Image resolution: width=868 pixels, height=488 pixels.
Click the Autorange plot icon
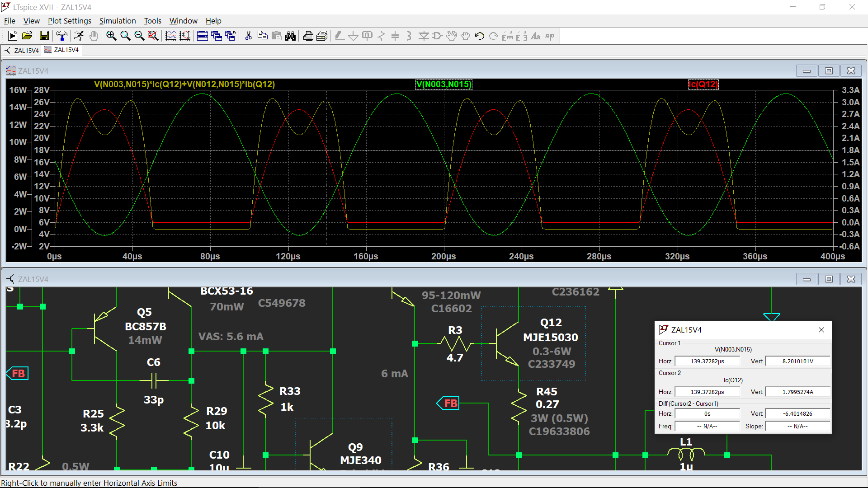click(x=171, y=36)
